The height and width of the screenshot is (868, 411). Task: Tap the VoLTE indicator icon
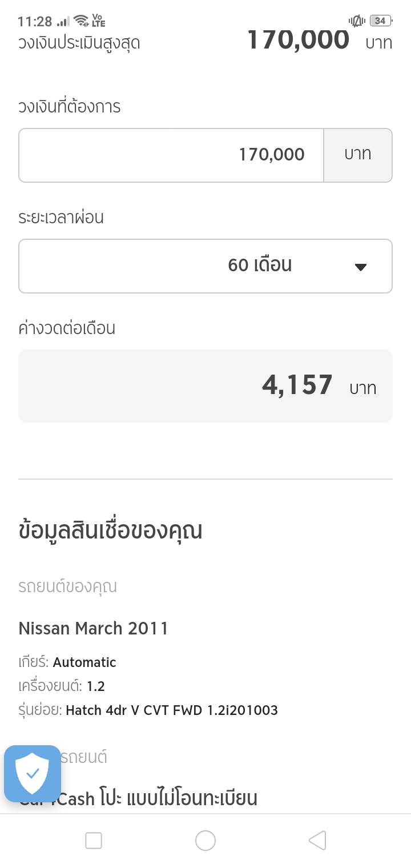click(99, 21)
